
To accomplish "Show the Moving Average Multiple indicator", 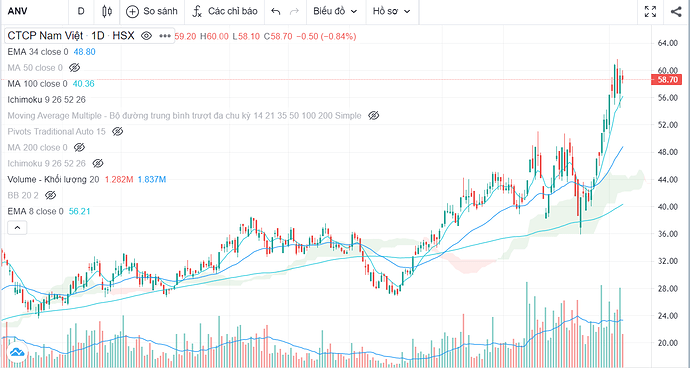I will (374, 116).
